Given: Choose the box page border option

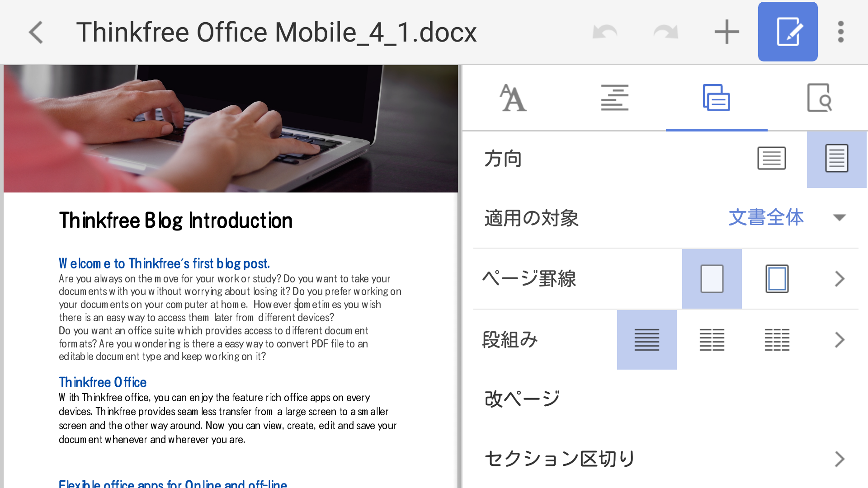Looking at the screenshot, I should (x=777, y=279).
